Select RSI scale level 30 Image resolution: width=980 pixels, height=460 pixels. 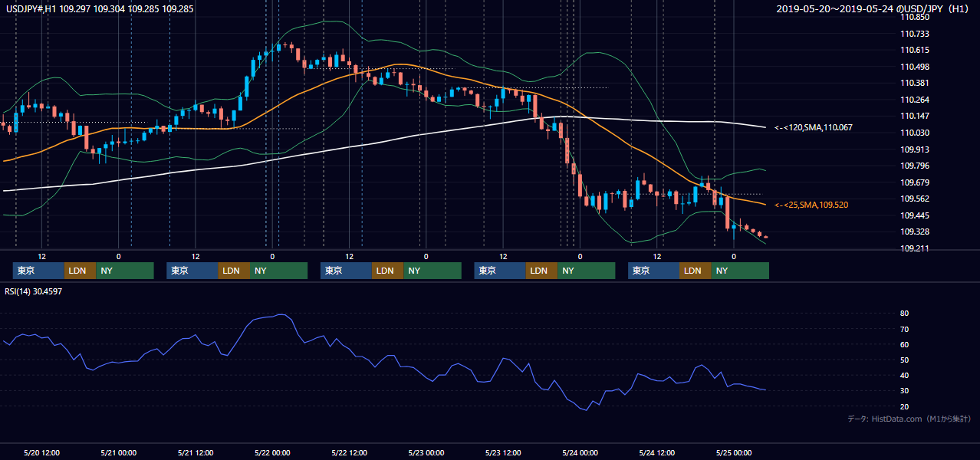[x=905, y=390]
